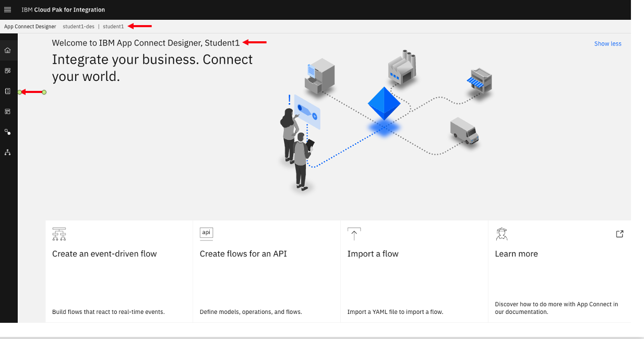Click the external link icon on Learn more
Screen dimensions: 644x339
619,234
